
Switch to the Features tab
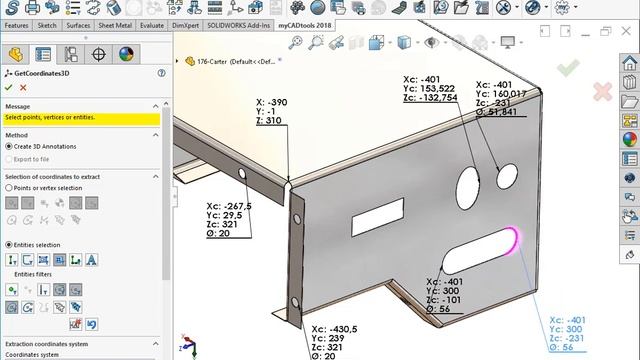[17, 25]
